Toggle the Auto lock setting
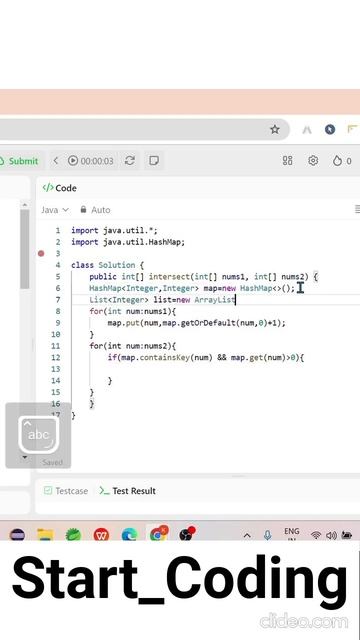The height and width of the screenshot is (640, 360). [95, 210]
